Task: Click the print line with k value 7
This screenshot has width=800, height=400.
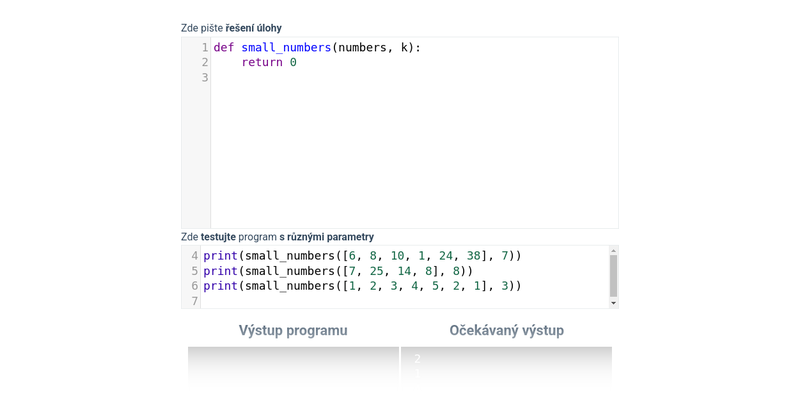Action: point(362,256)
